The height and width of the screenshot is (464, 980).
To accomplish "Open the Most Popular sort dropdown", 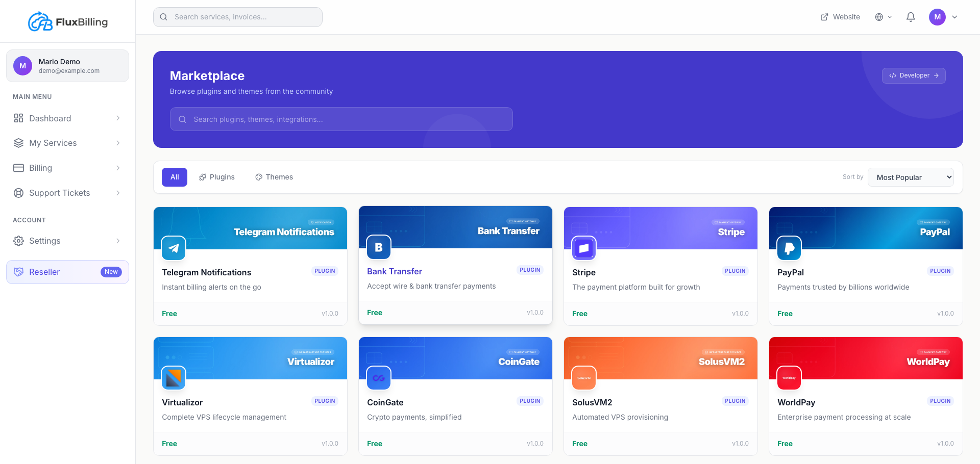I will [x=911, y=177].
